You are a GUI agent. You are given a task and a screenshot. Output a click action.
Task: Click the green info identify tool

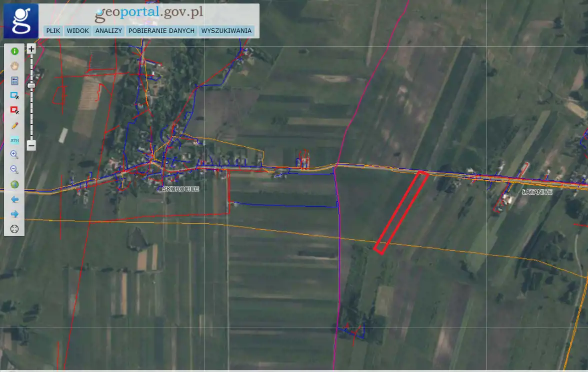(14, 51)
